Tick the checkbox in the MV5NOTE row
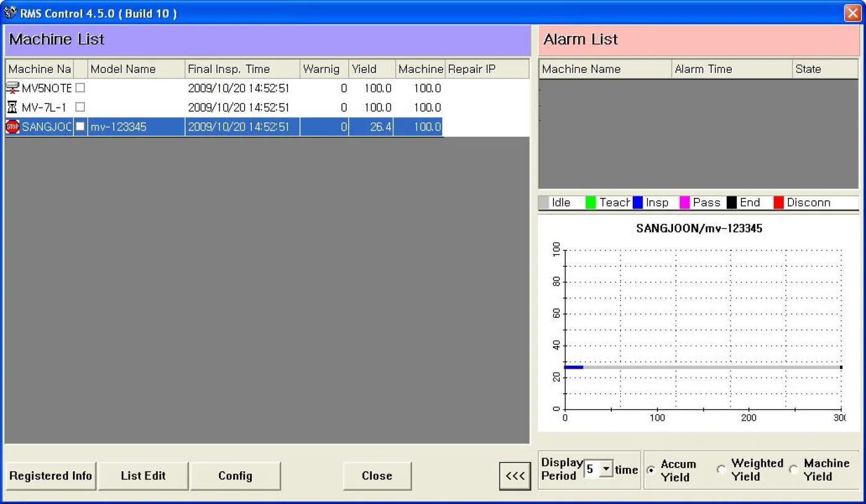 pos(80,88)
